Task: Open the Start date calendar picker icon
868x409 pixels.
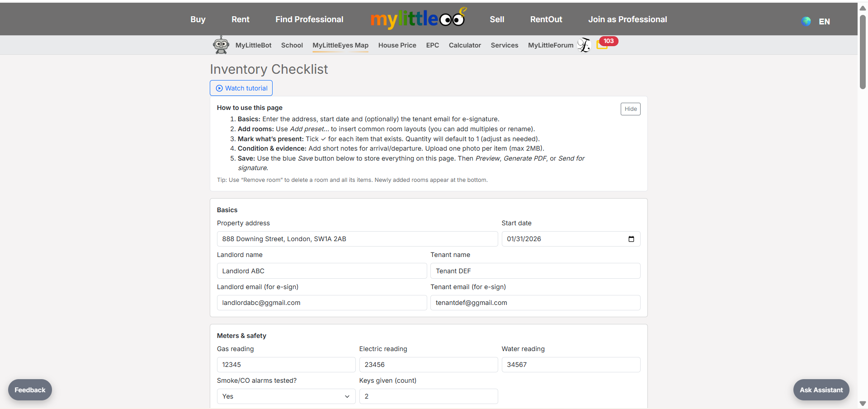Action: [631, 239]
